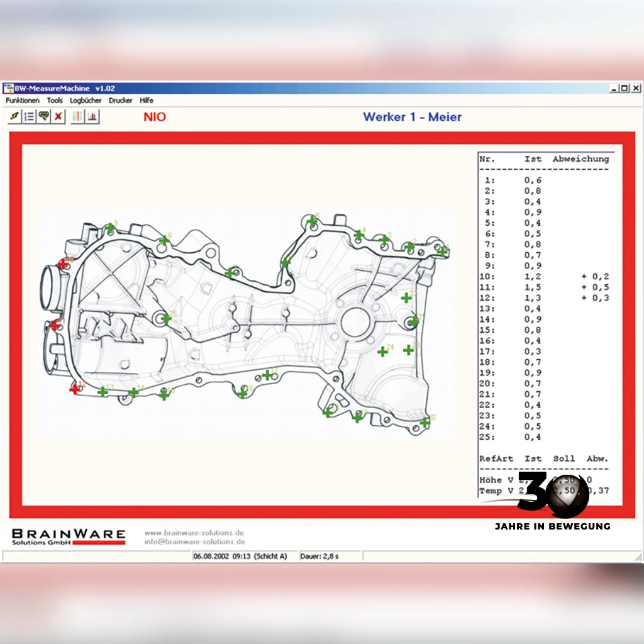Click the lightning bolt start-measurement toolbar icon
Screen dimensions: 644x644
pyautogui.click(x=15, y=116)
